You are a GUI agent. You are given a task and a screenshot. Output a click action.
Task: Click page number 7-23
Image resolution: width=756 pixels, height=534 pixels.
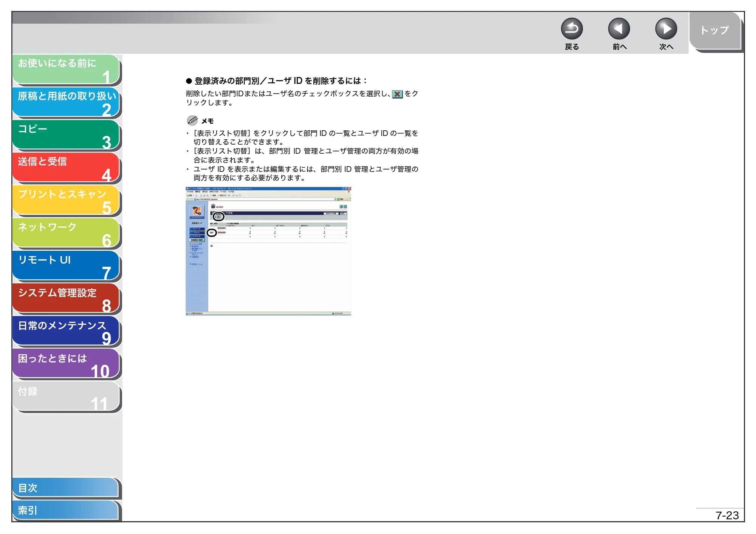click(x=727, y=515)
